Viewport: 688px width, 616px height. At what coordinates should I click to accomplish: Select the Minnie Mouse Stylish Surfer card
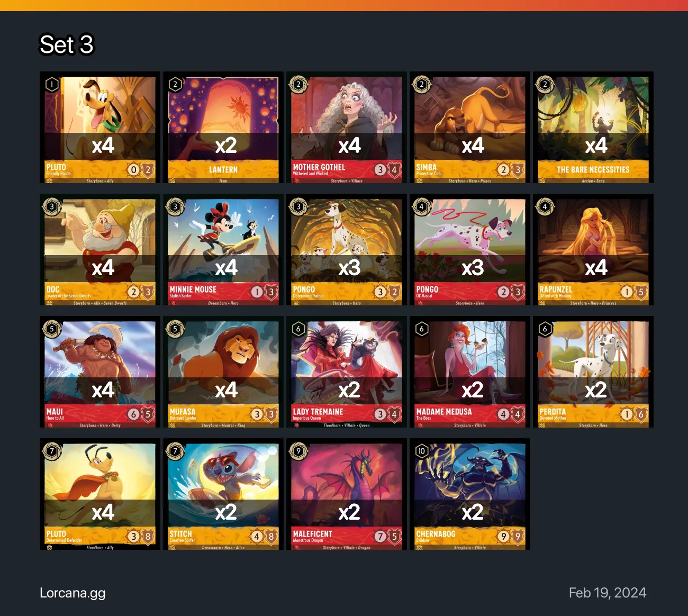(223, 250)
